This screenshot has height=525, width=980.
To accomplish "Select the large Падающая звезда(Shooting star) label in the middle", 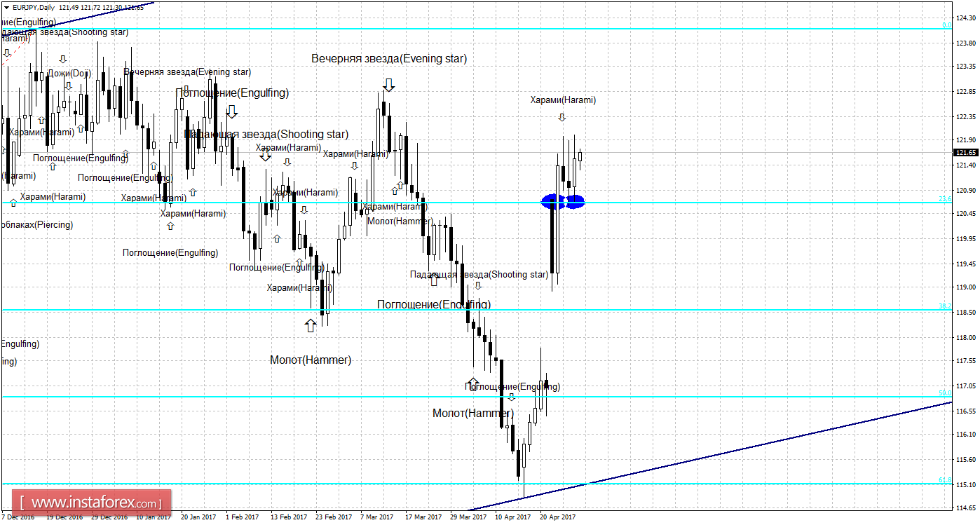I will [266, 134].
